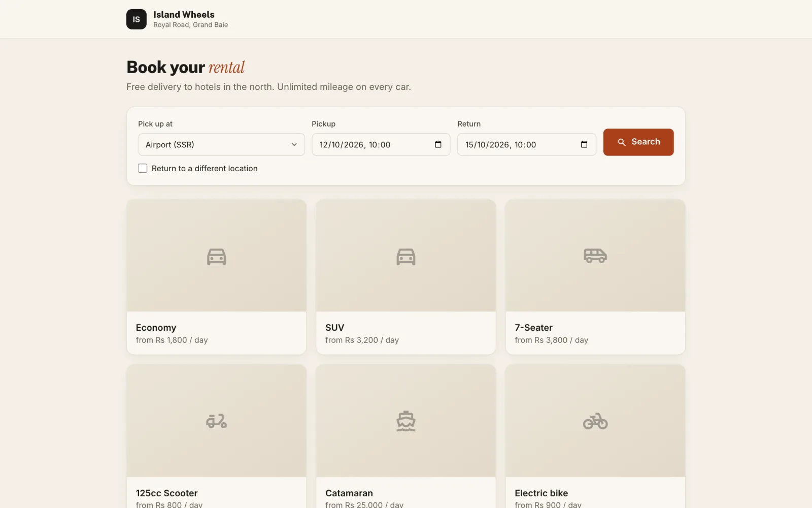
Task: Click the 125cc Scooter icon
Action: click(216, 421)
